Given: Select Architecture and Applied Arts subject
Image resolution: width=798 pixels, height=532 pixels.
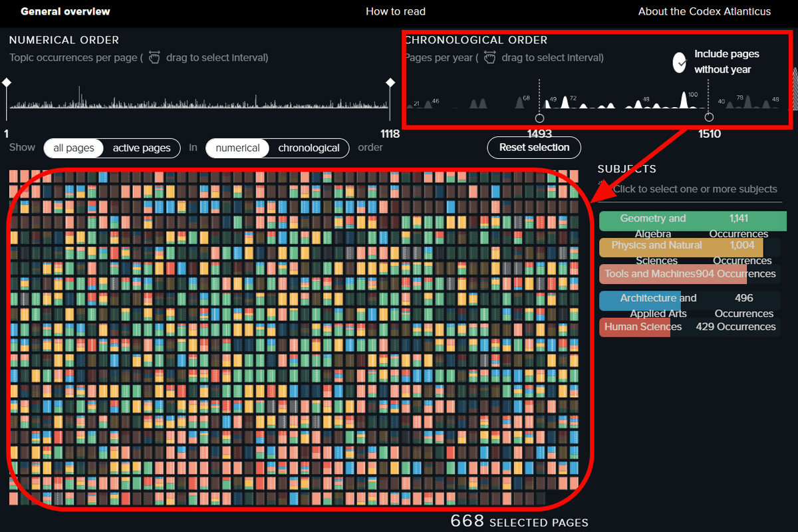Looking at the screenshot, I should pos(690,301).
